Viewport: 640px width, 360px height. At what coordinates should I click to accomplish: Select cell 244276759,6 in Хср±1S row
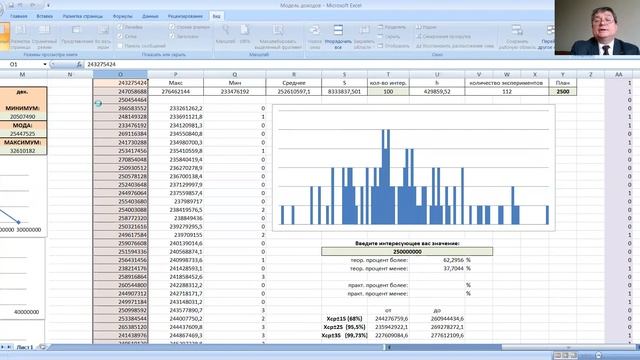click(x=388, y=319)
